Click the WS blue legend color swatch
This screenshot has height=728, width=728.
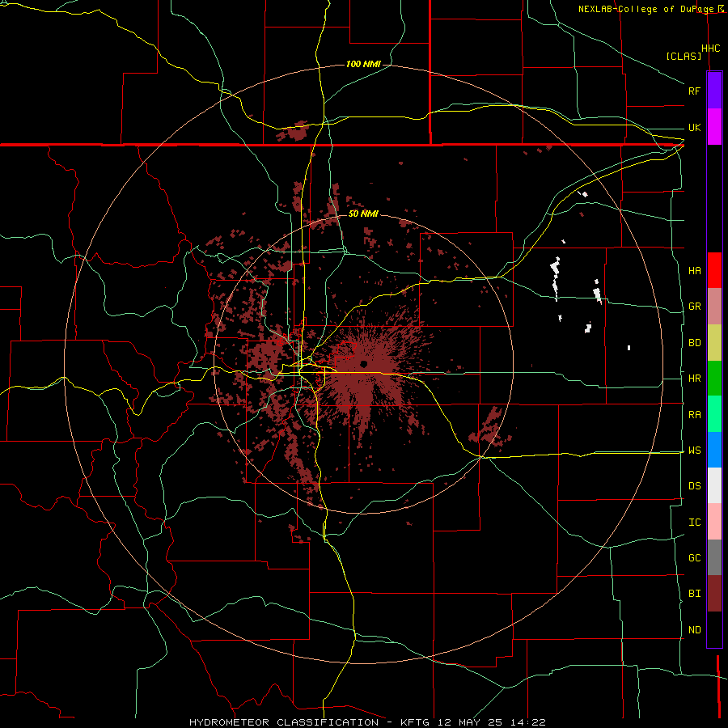pyautogui.click(x=714, y=450)
